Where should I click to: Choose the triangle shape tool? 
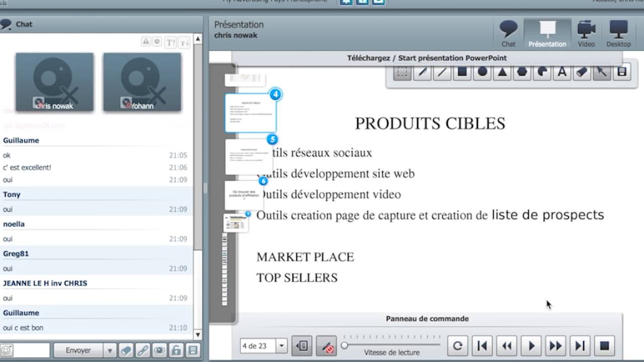[x=502, y=72]
